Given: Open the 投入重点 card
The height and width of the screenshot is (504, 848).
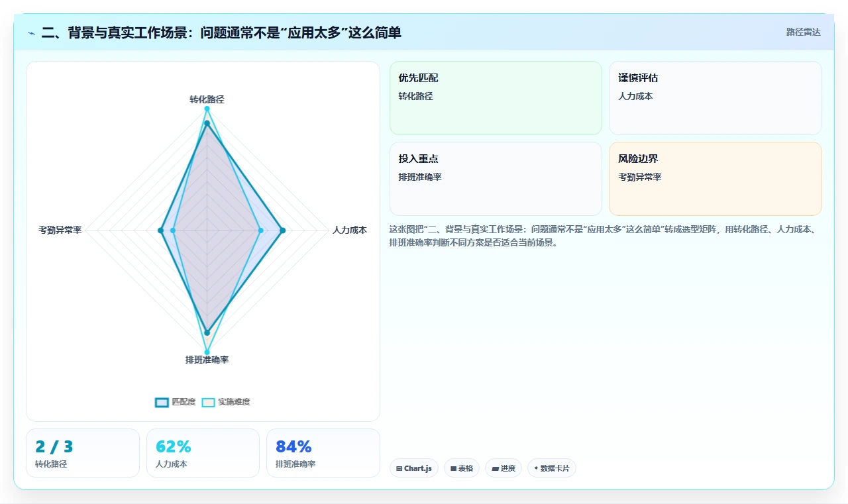Looking at the screenshot, I should coord(496,179).
